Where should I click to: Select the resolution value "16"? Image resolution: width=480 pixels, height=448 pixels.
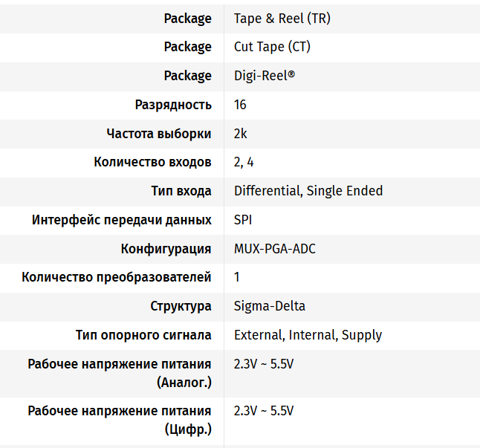tap(240, 105)
